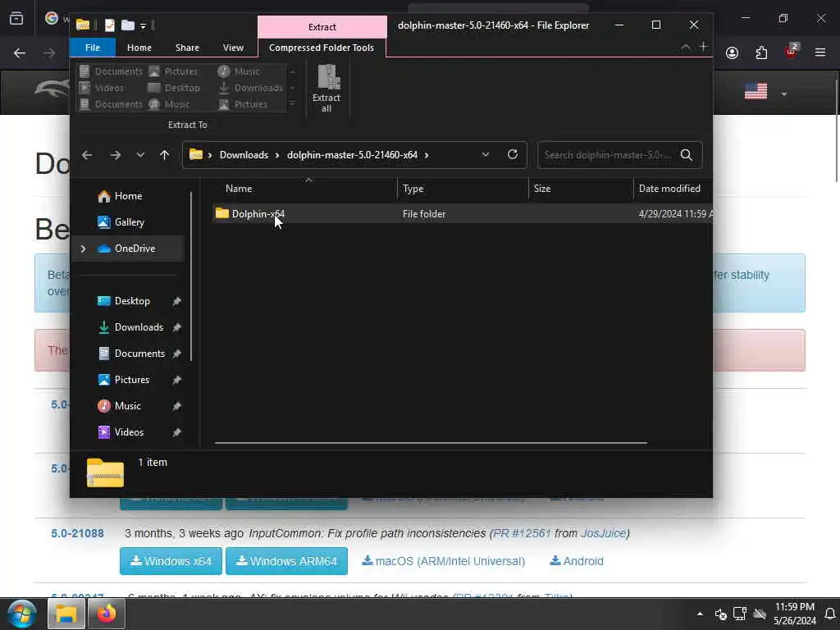Select OneDrive in navigation pane

135,249
